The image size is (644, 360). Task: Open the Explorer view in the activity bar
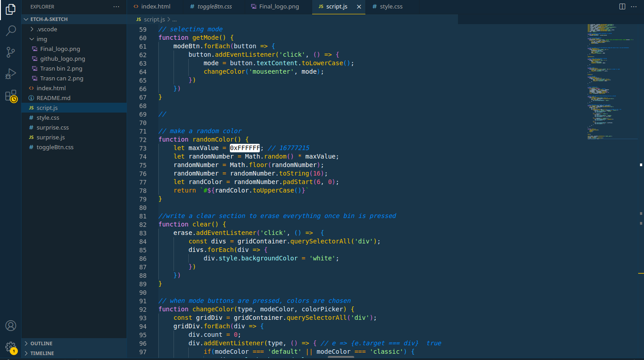[11, 9]
